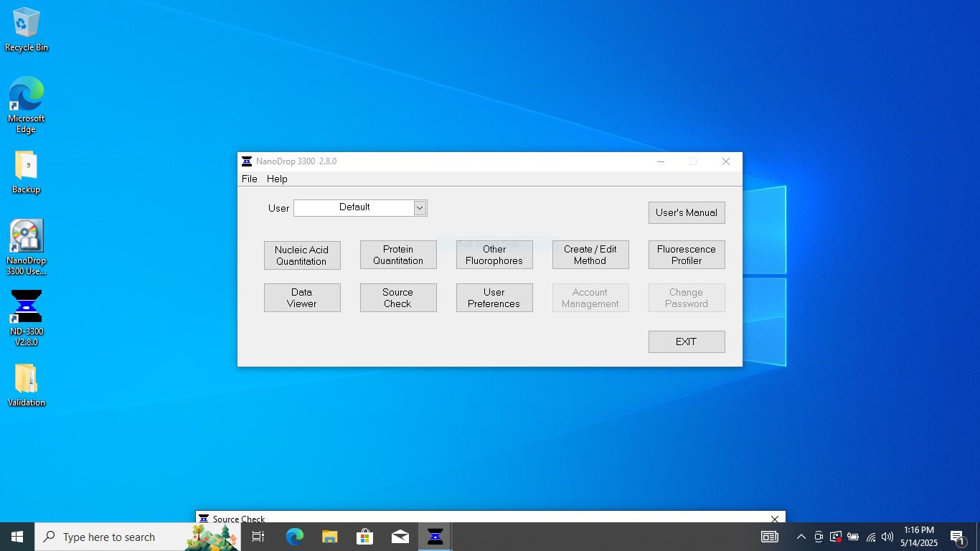
Task: Open the Microsoft Store taskbar icon
Action: click(x=365, y=537)
